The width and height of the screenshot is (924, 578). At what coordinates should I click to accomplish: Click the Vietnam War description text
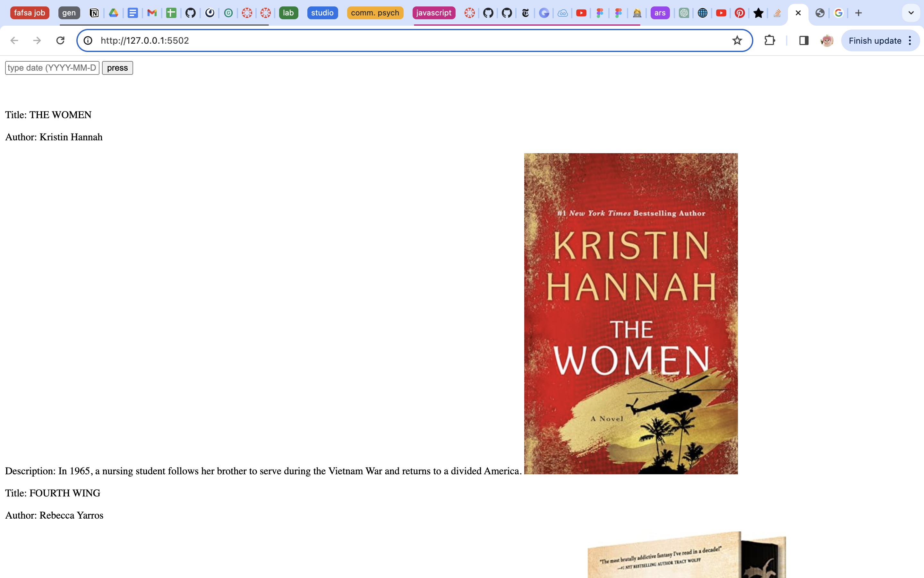point(263,471)
